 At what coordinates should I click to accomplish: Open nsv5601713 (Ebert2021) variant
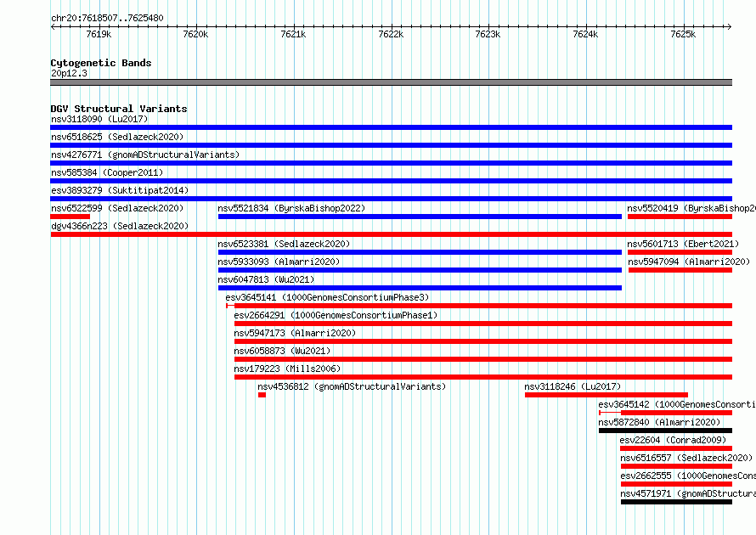(683, 244)
